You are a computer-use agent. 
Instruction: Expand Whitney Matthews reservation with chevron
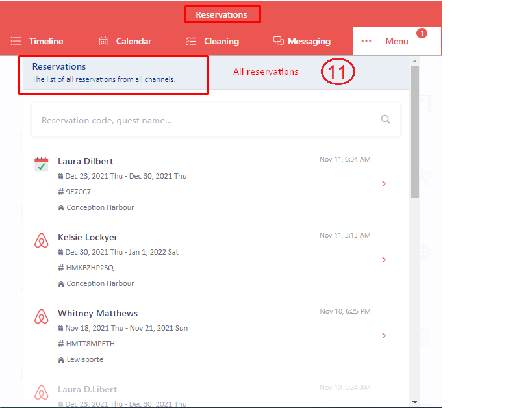(384, 336)
